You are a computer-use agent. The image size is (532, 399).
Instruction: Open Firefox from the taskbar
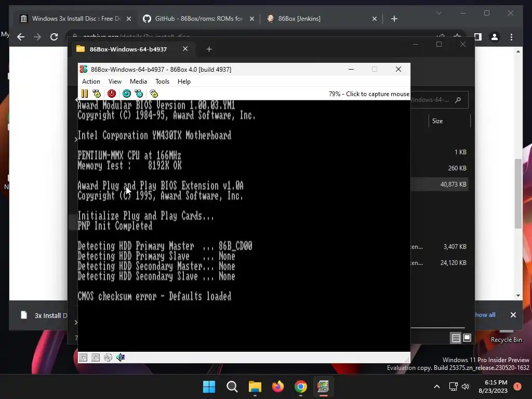[278, 387]
